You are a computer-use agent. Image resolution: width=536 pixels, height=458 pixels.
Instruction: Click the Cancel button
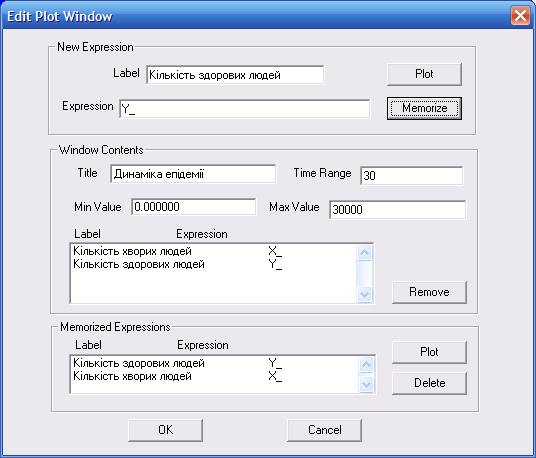pos(324,430)
